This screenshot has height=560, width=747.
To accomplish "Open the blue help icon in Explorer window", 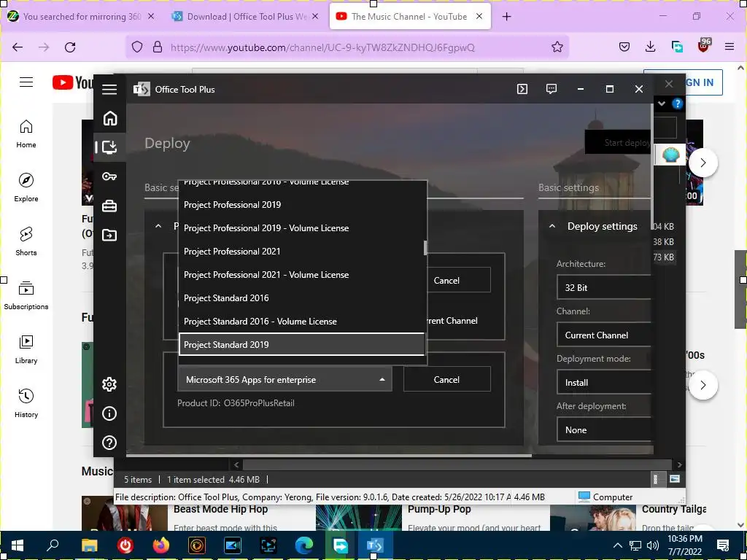I will [677, 104].
